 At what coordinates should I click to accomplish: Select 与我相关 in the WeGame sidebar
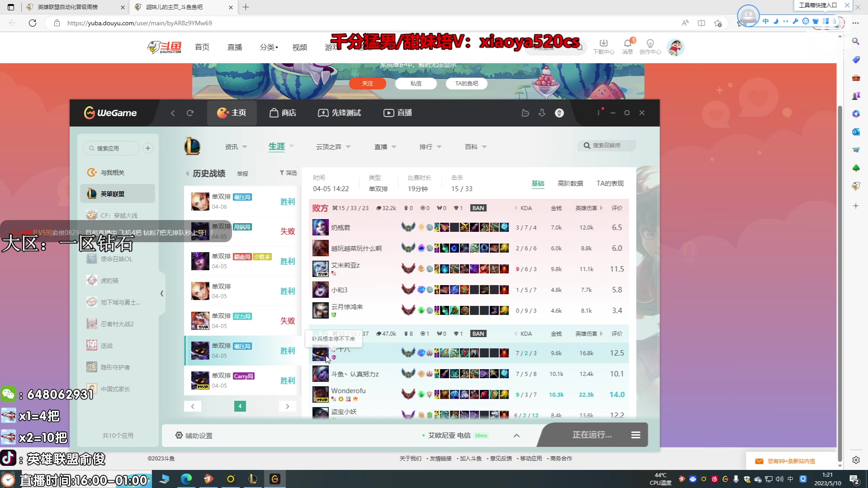pos(118,173)
